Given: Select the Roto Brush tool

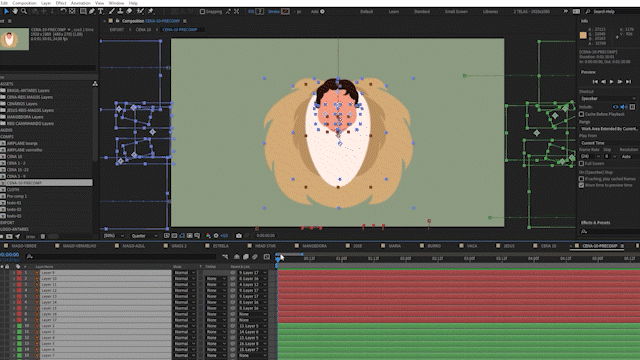Looking at the screenshot, I should point(140,11).
